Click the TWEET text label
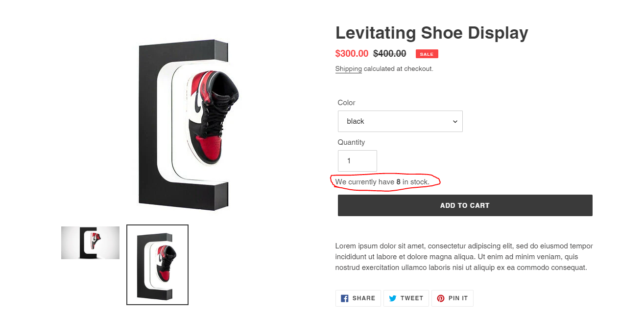The image size is (644, 334). coord(411,298)
